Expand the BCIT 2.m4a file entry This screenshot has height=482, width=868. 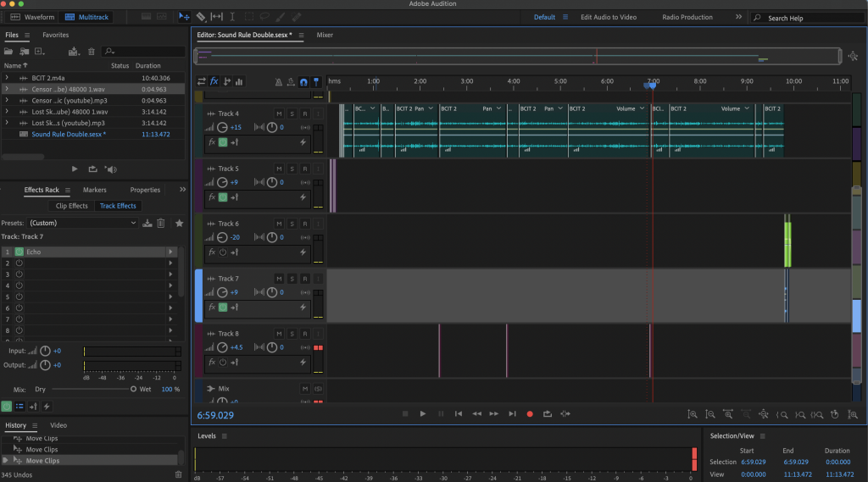pyautogui.click(x=7, y=77)
